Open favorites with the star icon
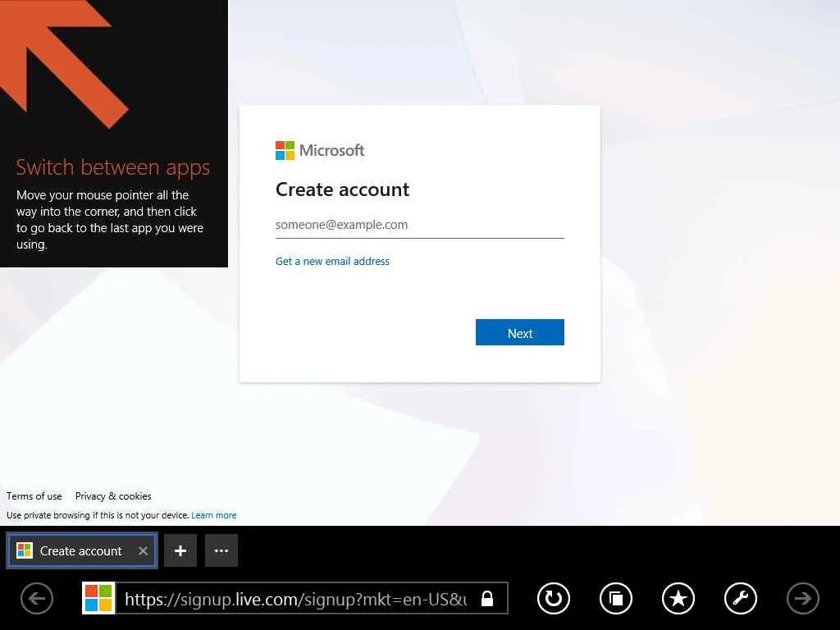Screen dimensions: 840x630 [x=678, y=598]
